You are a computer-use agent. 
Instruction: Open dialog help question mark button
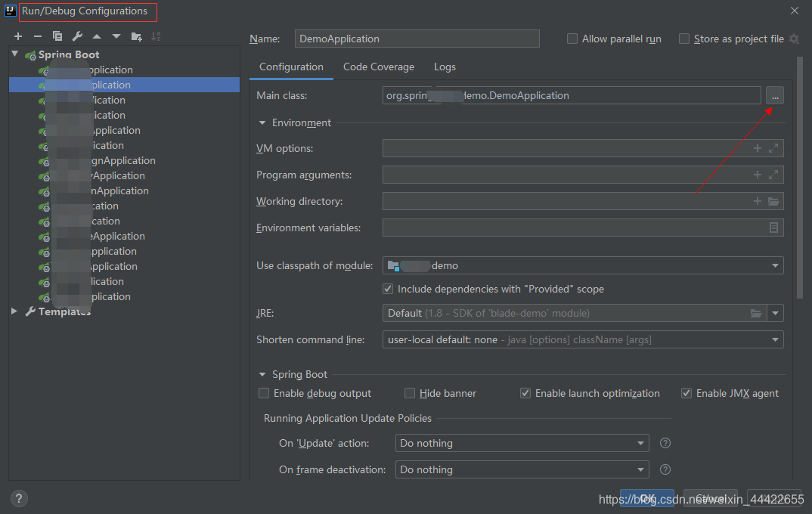19,498
